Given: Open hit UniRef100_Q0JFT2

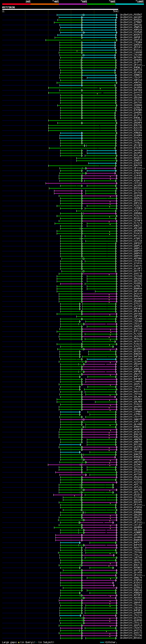Looking at the screenshot, I should click(131, 63).
